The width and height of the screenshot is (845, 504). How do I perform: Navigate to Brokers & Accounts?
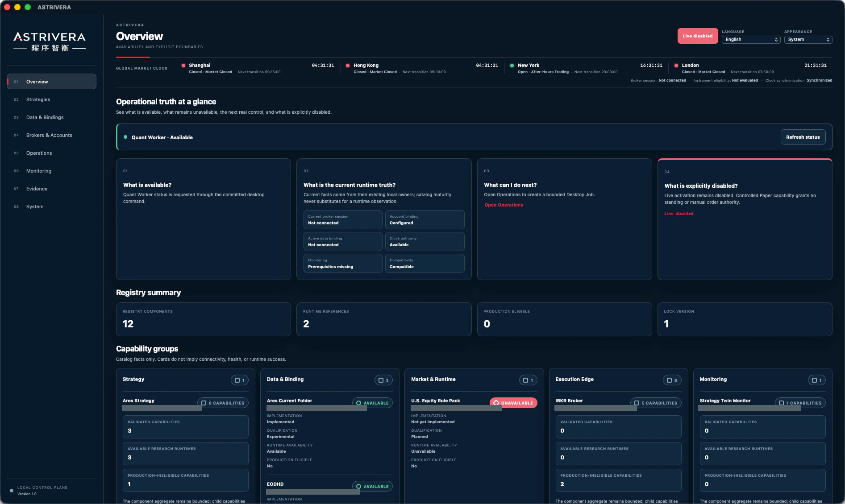(51, 135)
